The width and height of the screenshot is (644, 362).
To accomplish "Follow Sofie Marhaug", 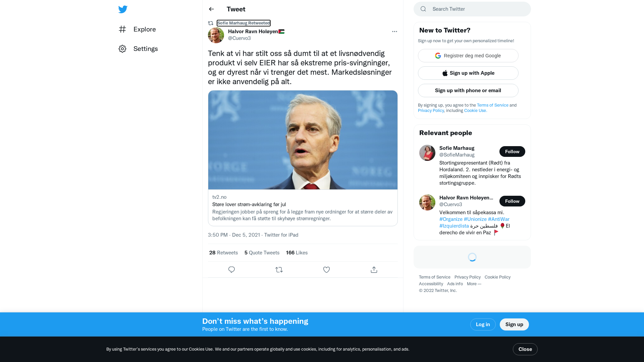I will point(512,152).
